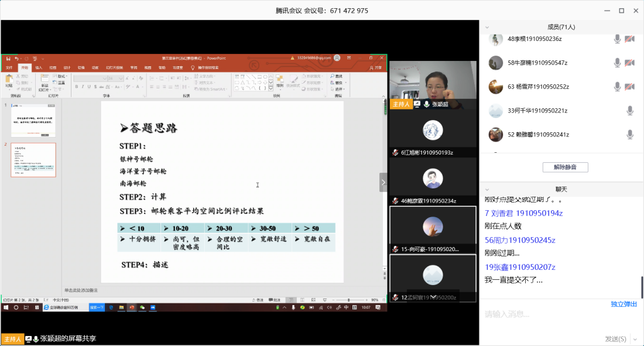This screenshot has height=346, width=644.
Task: Open Edge browser from the shared taskbar
Action: (111, 307)
